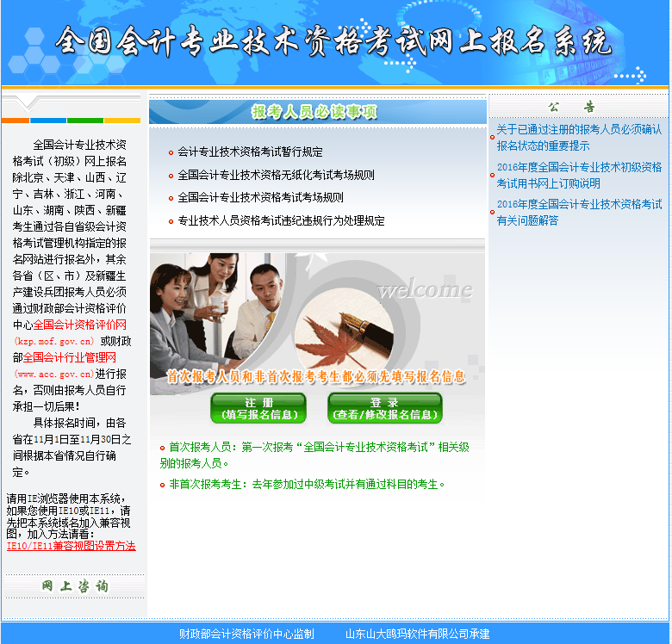This screenshot has width=672, height=644.
Task: Click the green 注册 (填写报名信息) button
Action: [x=258, y=409]
